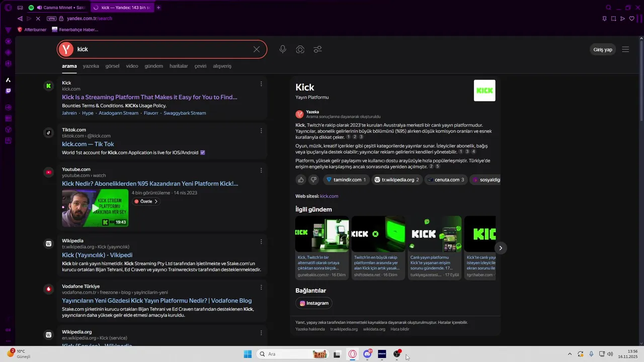Like the Yazeka answer with thumbs up

pyautogui.click(x=301, y=179)
